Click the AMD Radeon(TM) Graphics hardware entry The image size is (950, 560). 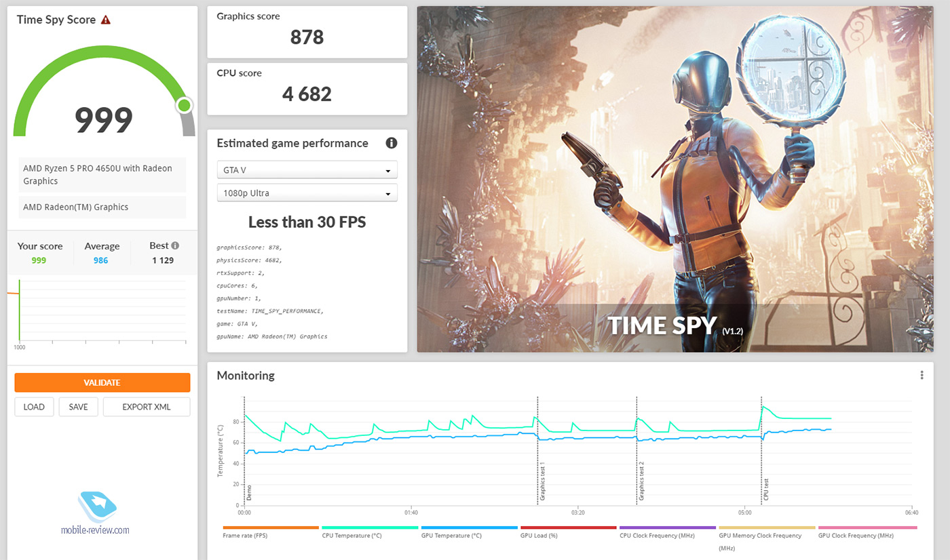102,207
